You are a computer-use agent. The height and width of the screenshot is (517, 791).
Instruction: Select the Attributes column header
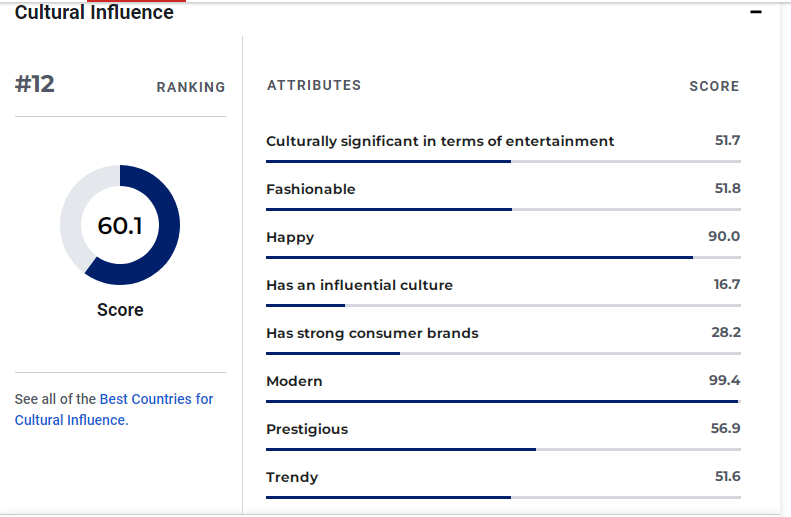pyautogui.click(x=314, y=86)
